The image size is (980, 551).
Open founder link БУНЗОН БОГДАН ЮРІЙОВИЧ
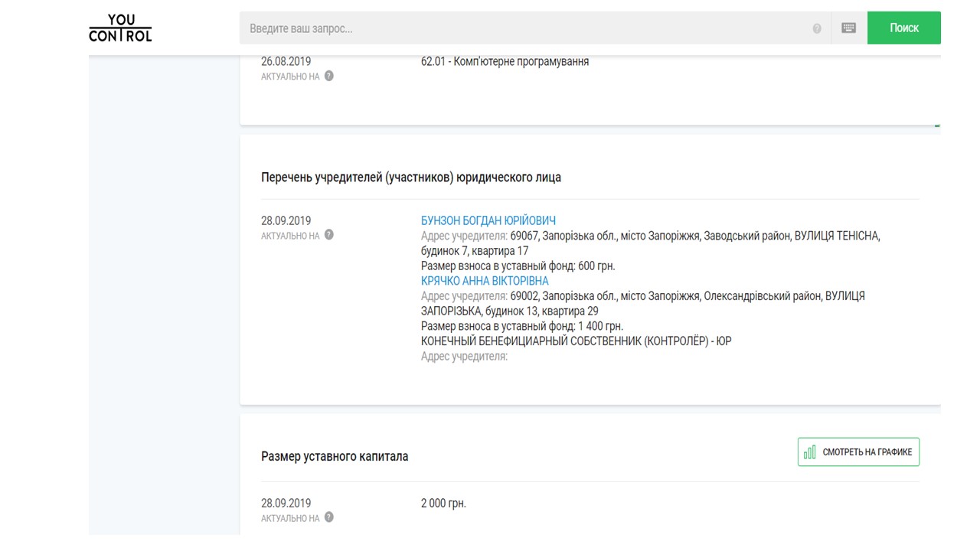[488, 220]
